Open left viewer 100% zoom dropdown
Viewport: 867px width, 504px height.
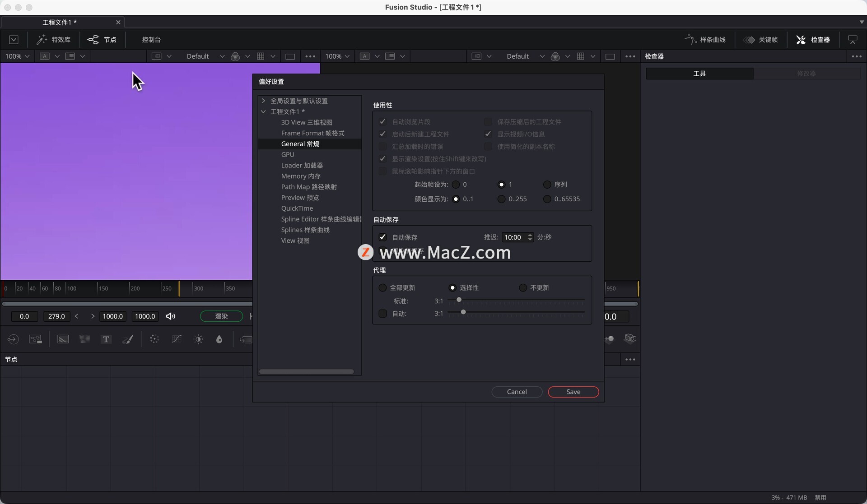pyautogui.click(x=17, y=56)
